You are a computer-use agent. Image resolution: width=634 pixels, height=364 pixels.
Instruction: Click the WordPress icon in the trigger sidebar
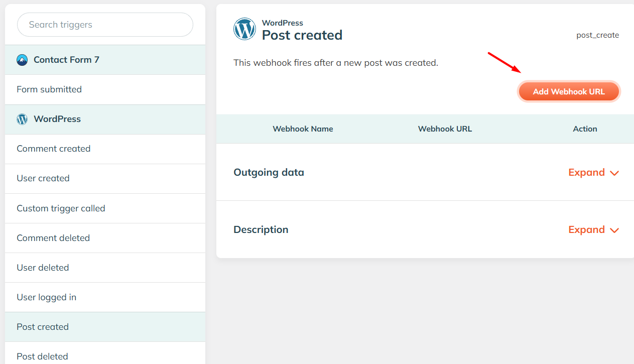pos(22,119)
